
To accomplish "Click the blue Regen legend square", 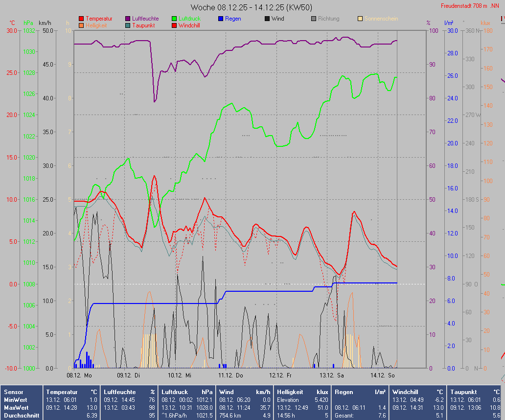I will point(221,19).
